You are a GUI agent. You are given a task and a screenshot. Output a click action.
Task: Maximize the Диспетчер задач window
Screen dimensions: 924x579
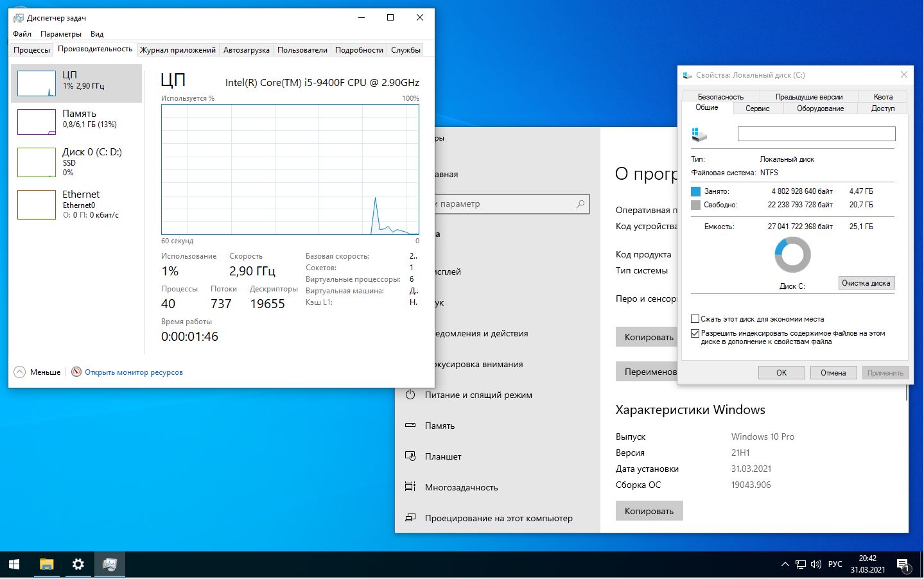pyautogui.click(x=390, y=17)
